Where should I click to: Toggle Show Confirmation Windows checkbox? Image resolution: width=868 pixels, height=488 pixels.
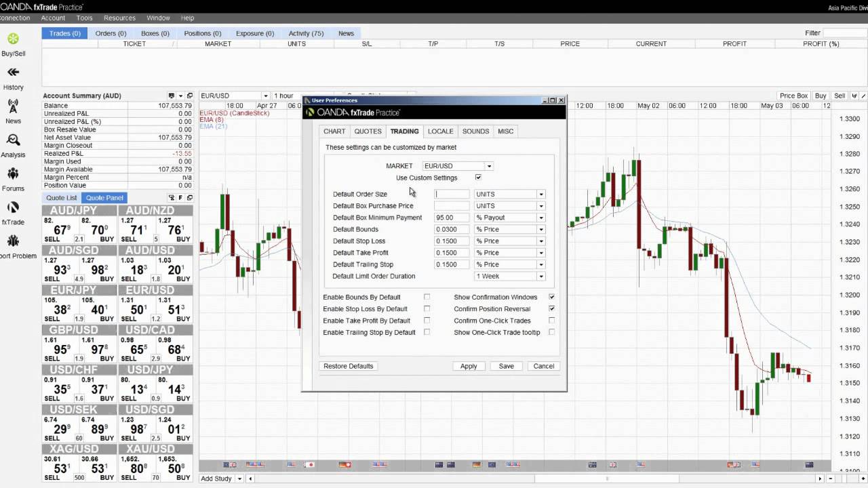pos(551,297)
